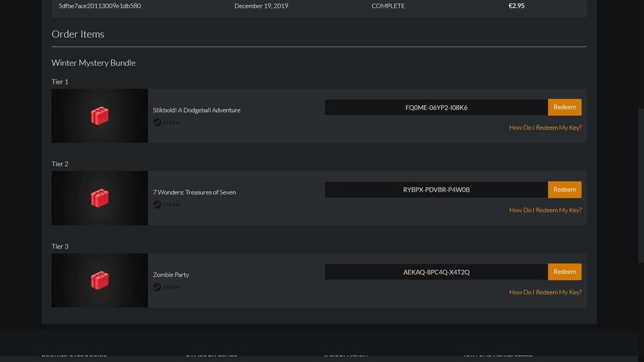The height and width of the screenshot is (362, 644).
Task: Click the page's vertical scrollbar
Action: pos(641,185)
